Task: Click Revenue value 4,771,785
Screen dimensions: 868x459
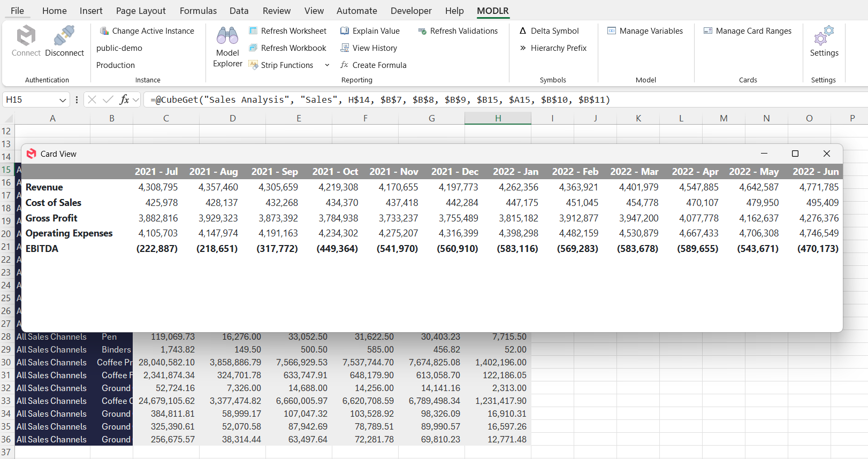Action: click(819, 187)
